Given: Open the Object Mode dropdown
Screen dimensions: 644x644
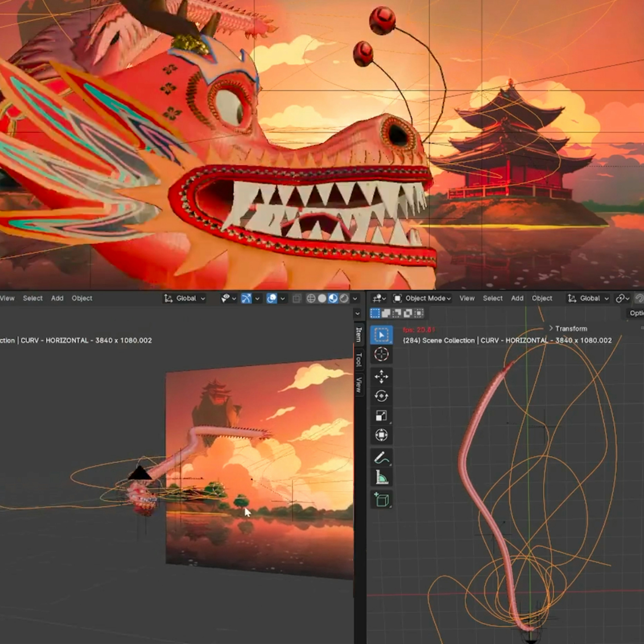Looking at the screenshot, I should (422, 298).
